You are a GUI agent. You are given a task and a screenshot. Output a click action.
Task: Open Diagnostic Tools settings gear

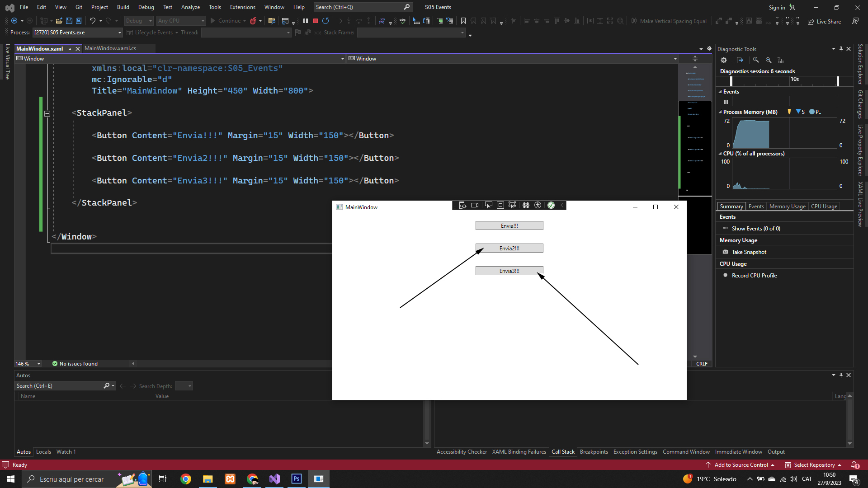point(724,60)
